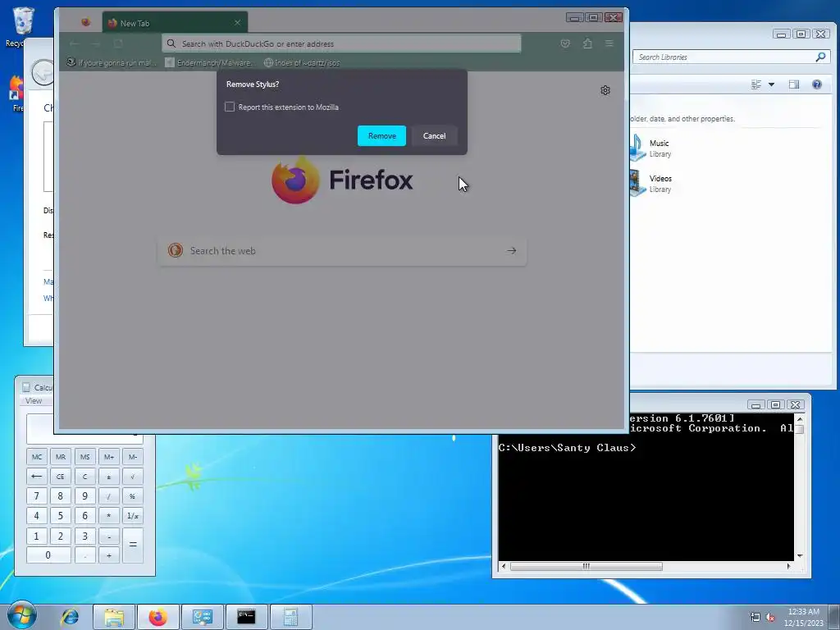The image size is (840, 630).
Task: Select the New Tab tab
Action: click(x=175, y=23)
